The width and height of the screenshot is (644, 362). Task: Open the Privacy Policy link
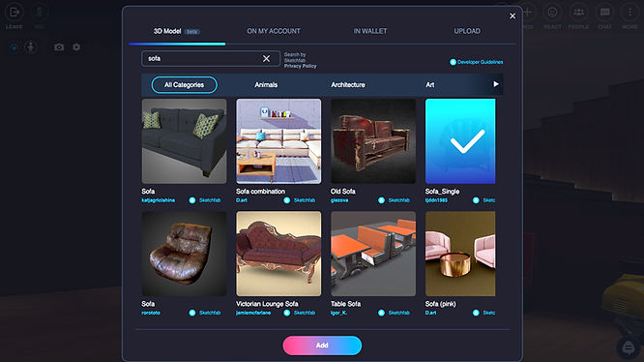point(300,66)
